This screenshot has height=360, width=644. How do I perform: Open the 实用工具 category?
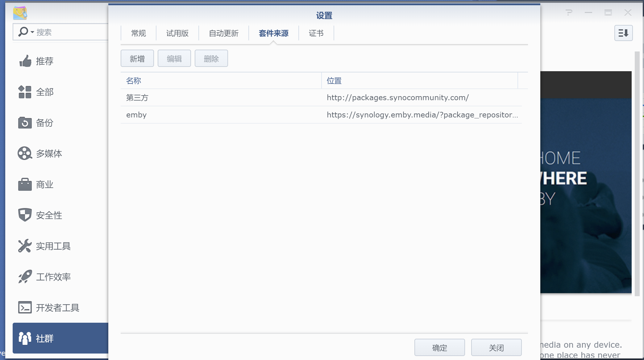point(53,246)
